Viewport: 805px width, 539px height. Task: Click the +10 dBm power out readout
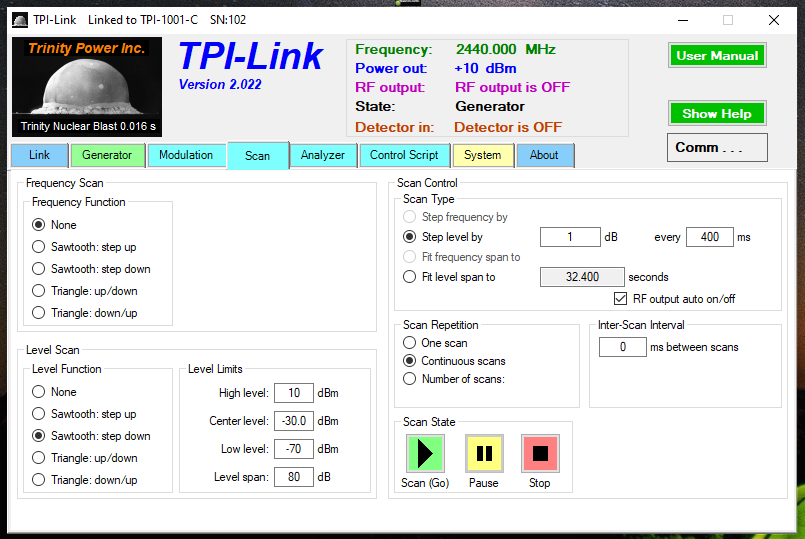485,68
